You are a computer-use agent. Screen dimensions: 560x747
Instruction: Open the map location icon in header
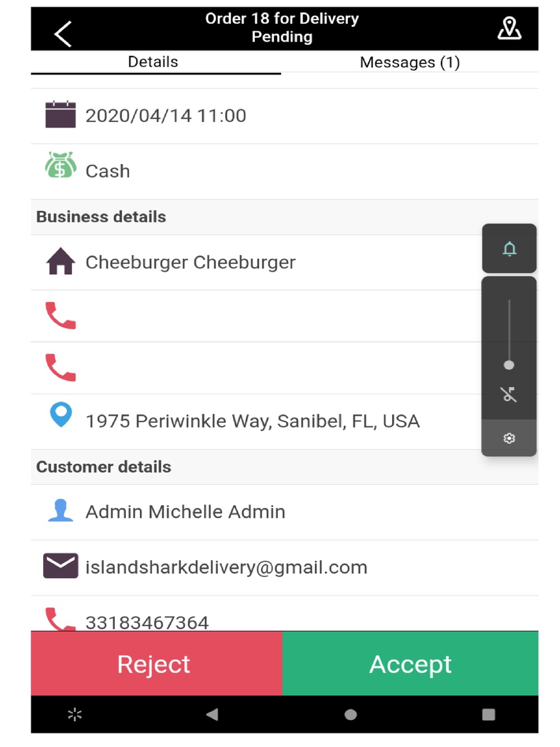tap(509, 28)
